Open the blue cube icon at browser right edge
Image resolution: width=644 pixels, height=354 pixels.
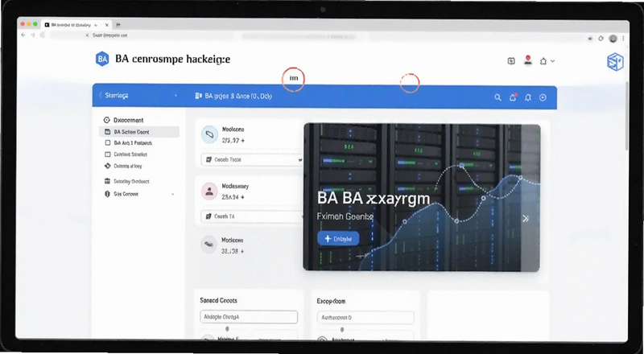tap(615, 62)
